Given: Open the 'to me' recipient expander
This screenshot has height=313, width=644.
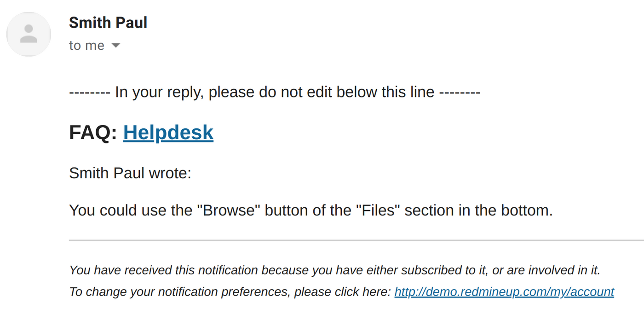Looking at the screenshot, I should pos(95,45).
